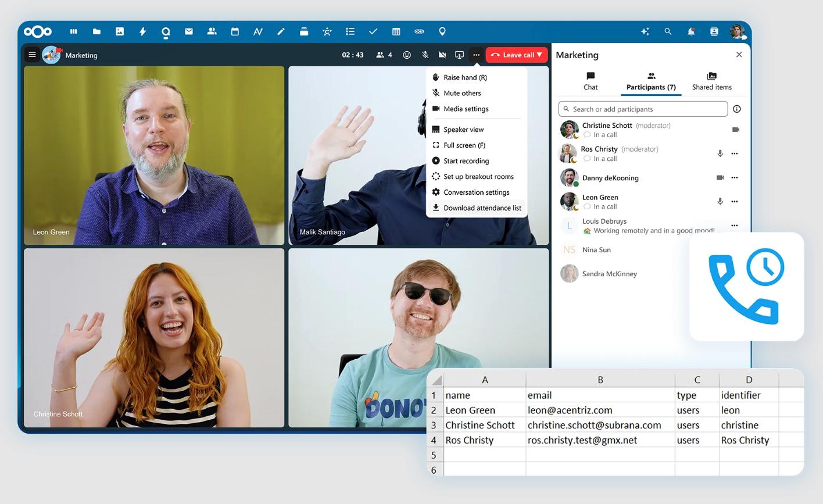823x504 pixels.
Task: Enable the camera in the call controls
Action: (442, 55)
